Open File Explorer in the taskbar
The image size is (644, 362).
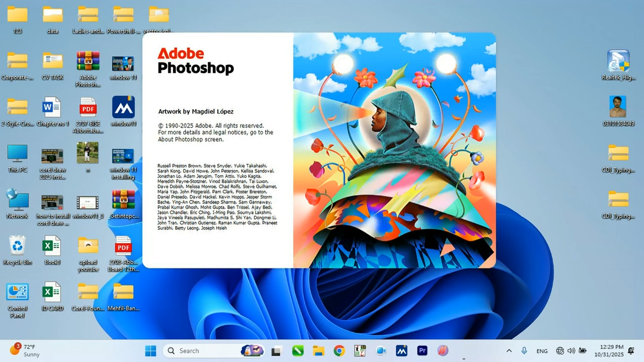point(318,351)
